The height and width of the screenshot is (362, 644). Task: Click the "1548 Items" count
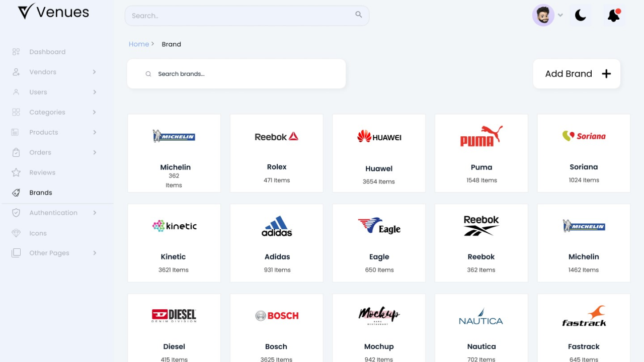click(481, 180)
